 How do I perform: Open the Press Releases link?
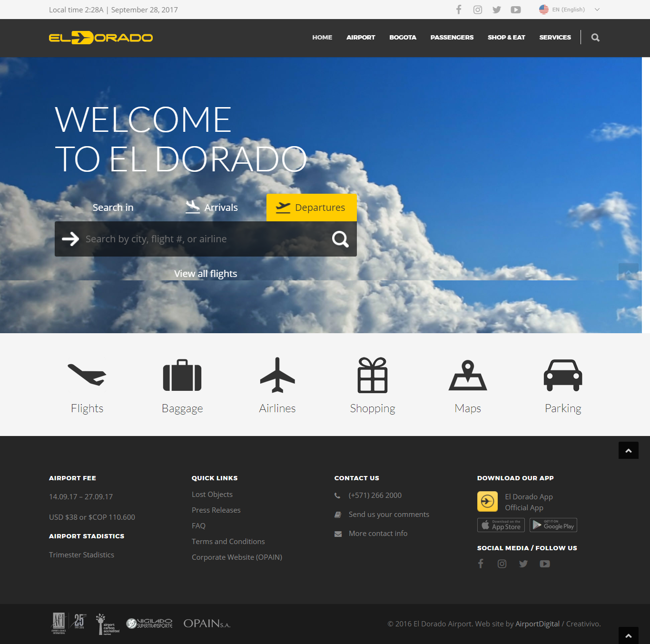coord(216,510)
